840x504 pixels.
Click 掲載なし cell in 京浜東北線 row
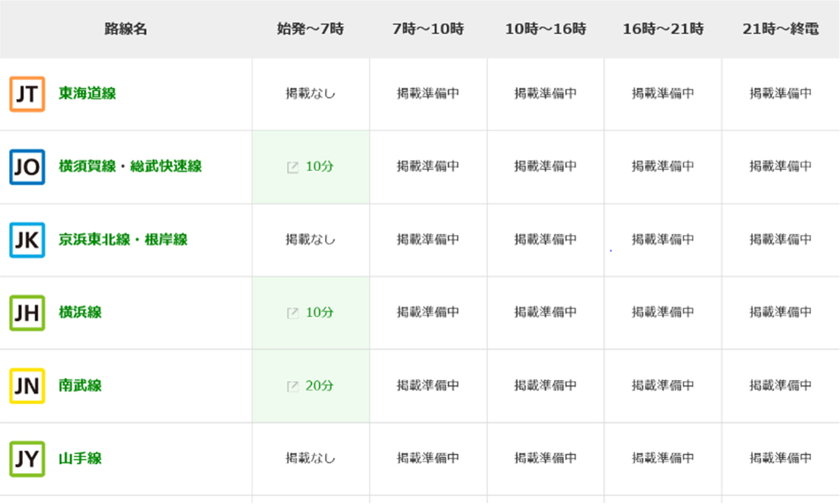310,240
